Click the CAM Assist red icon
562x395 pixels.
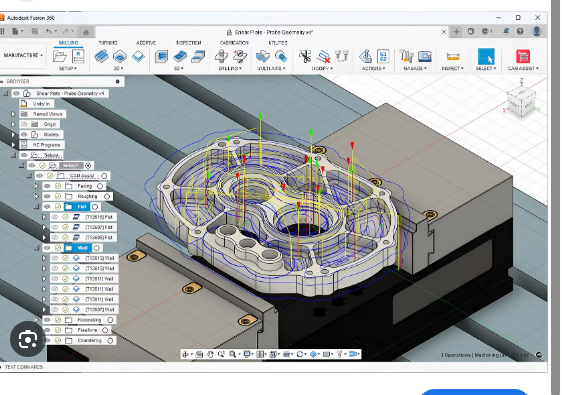tap(523, 56)
